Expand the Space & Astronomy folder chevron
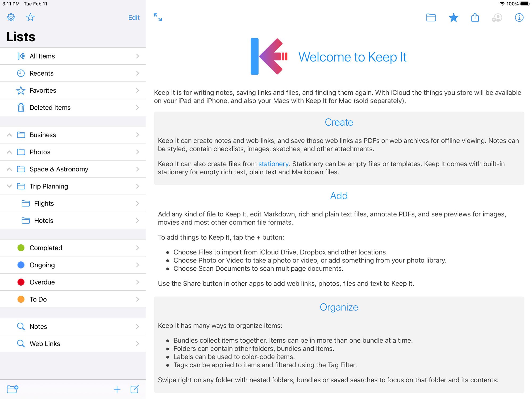Viewport: 532px width, 399px height. (9, 169)
